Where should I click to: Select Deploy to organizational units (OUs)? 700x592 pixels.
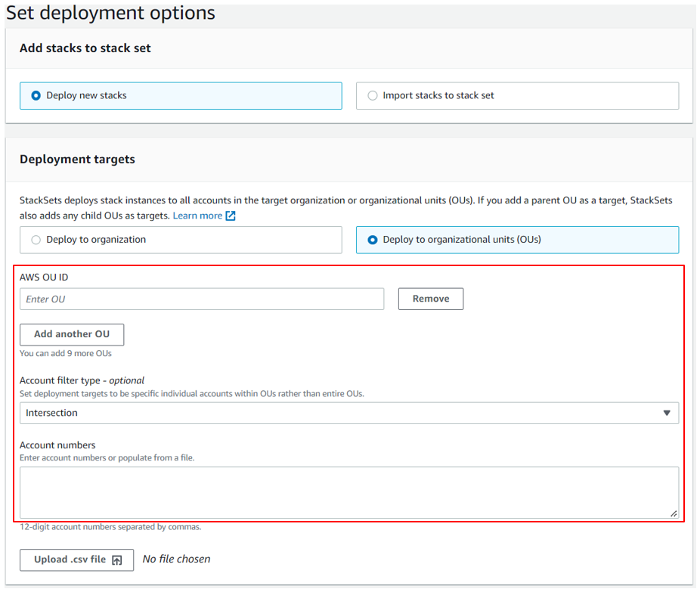click(371, 240)
